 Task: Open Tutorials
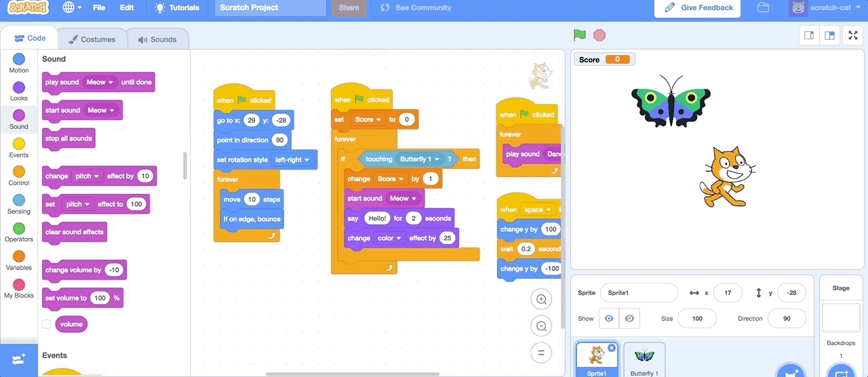click(177, 7)
